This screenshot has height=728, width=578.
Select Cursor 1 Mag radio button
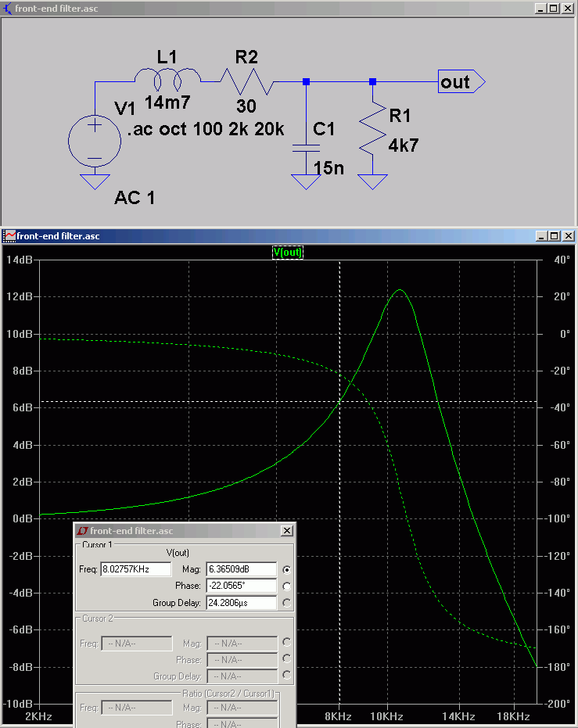[x=287, y=569]
